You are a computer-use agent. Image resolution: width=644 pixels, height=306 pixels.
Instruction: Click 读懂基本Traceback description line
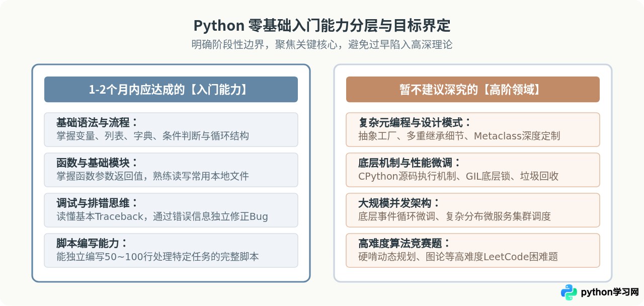coord(162,216)
